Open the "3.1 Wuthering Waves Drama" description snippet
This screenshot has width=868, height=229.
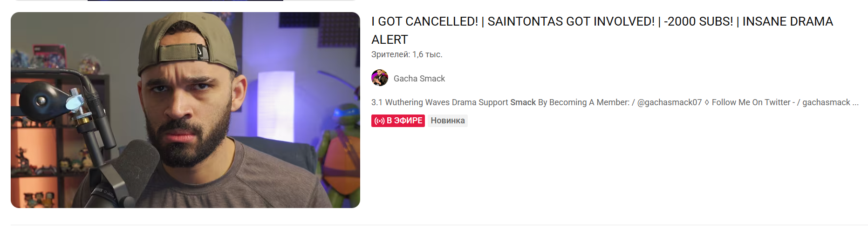[x=615, y=102]
